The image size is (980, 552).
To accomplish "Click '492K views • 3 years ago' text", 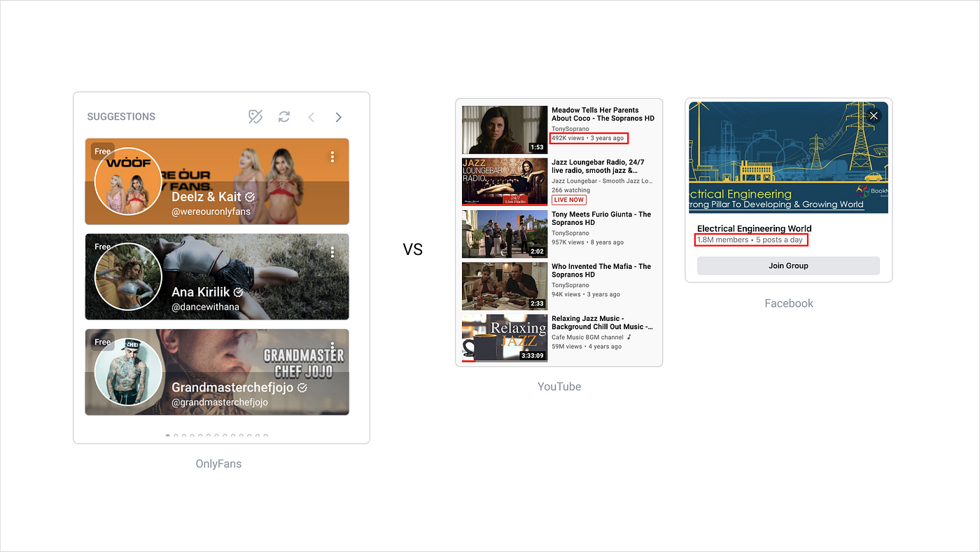I will [x=587, y=138].
